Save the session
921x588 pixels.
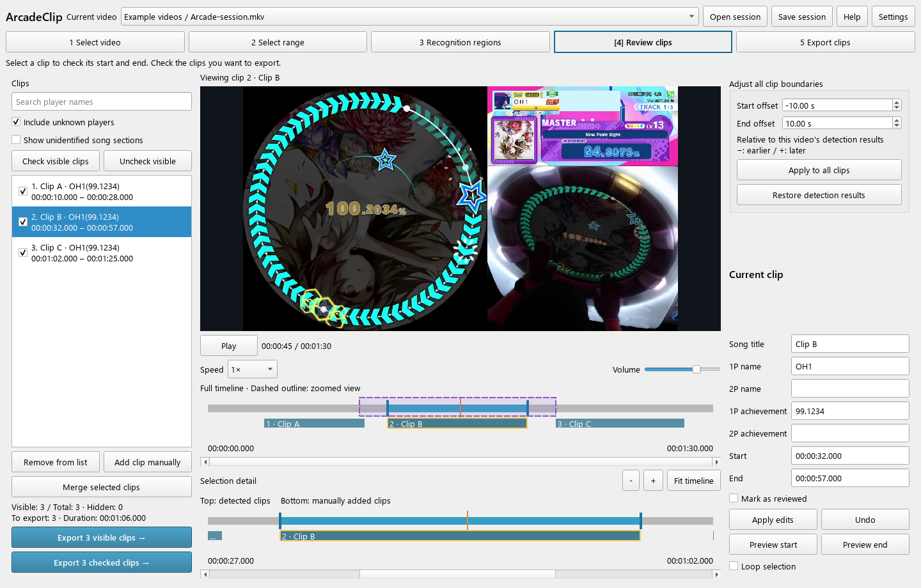tap(802, 17)
